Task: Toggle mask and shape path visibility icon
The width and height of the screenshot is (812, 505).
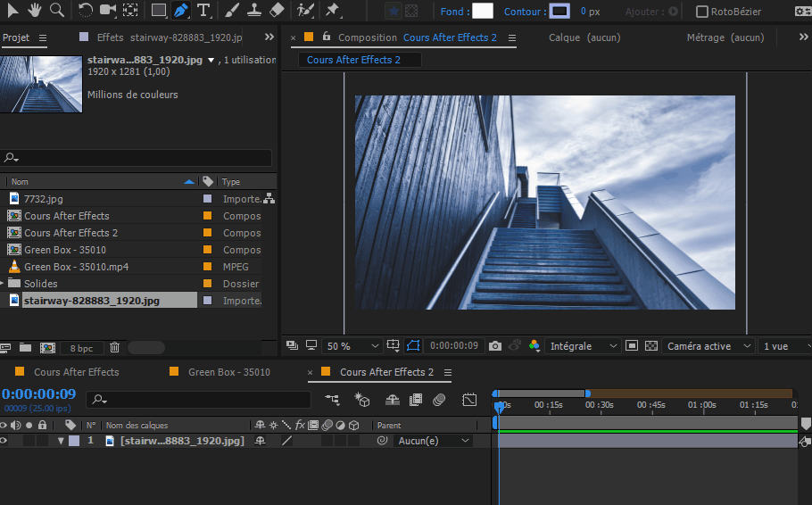Action: coord(413,346)
